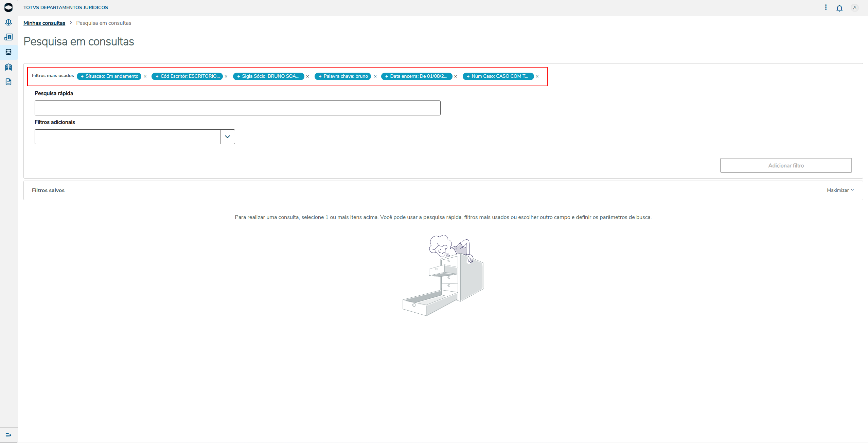Open the Filtros adicionais dropdown arrow

tap(228, 137)
